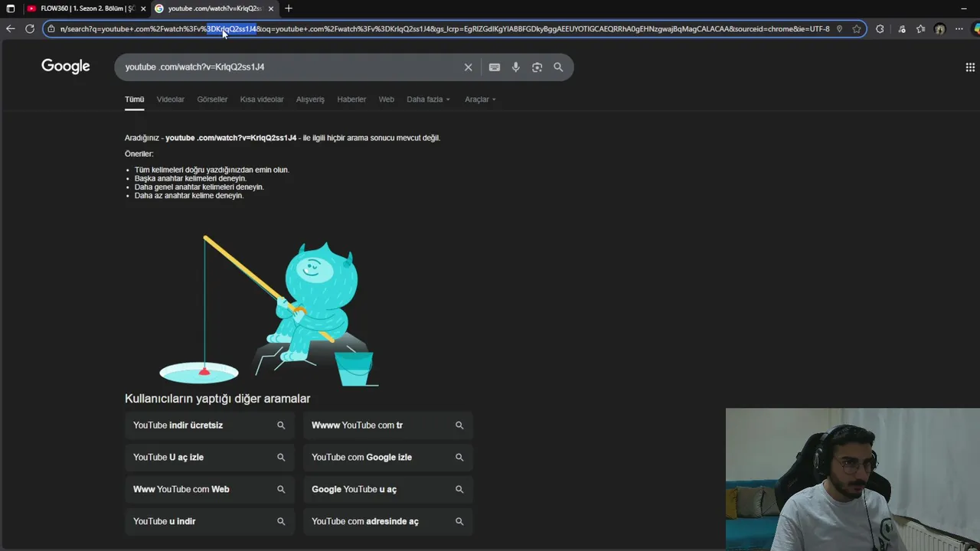Open the media control toolbar icon
Image resolution: width=980 pixels, height=551 pixels.
(902, 29)
